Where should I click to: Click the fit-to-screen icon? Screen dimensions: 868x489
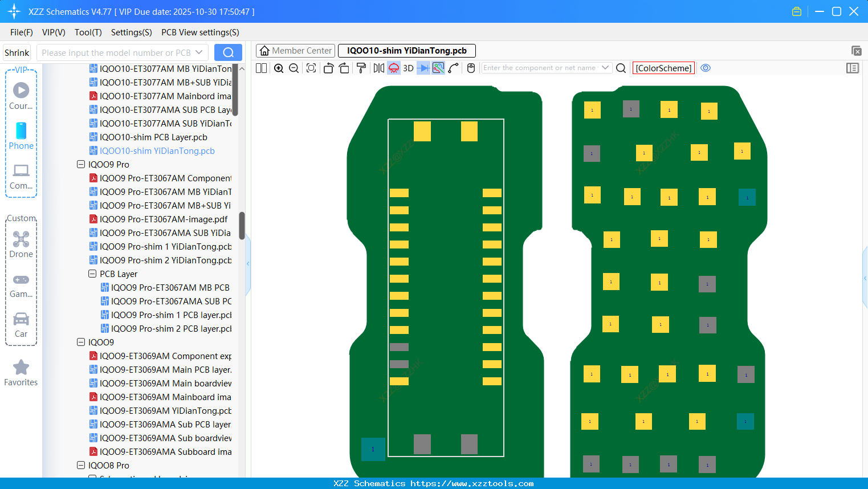tap(311, 68)
